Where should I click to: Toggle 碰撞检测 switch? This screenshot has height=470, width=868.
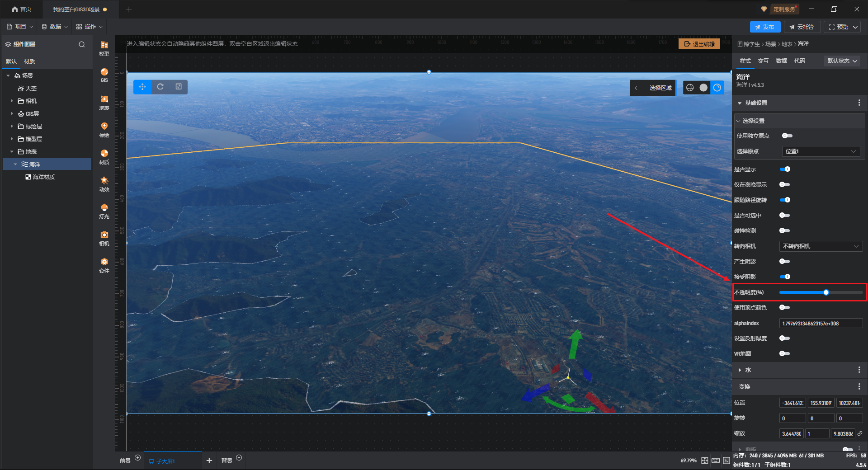tap(785, 230)
